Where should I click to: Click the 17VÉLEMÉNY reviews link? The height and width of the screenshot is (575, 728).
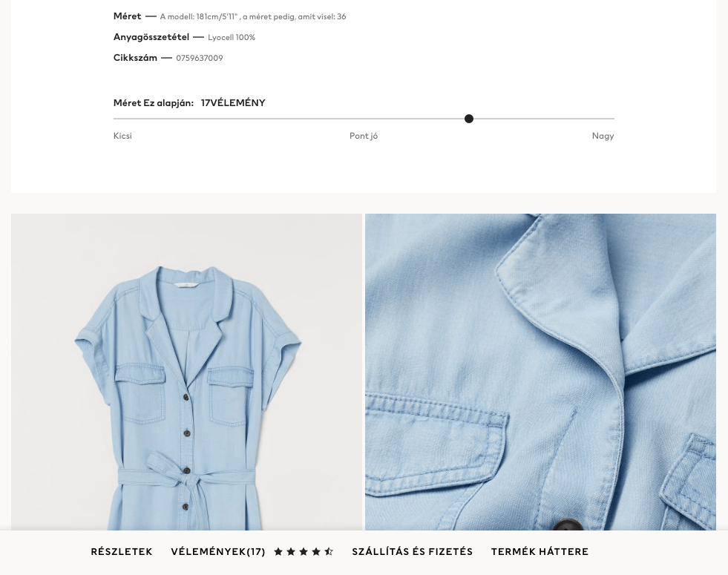[233, 102]
